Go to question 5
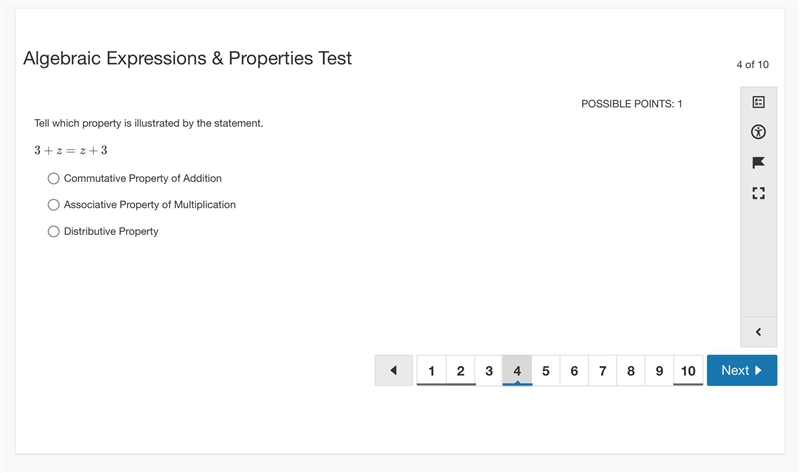 [545, 370]
